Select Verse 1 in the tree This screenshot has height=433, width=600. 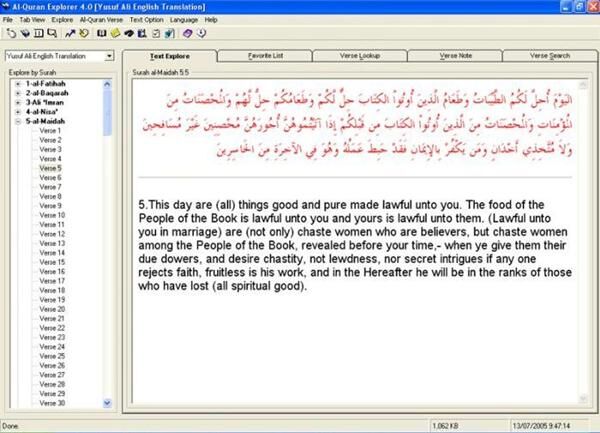50,131
